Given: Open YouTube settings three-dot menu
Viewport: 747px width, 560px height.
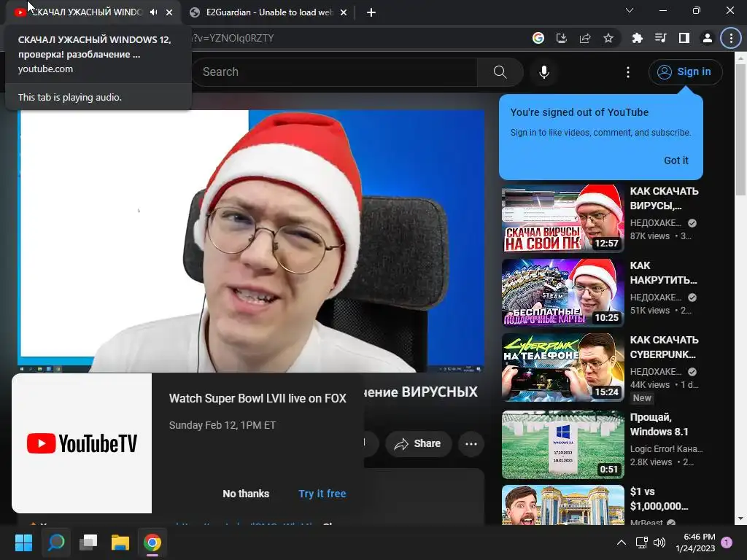Looking at the screenshot, I should (x=628, y=72).
